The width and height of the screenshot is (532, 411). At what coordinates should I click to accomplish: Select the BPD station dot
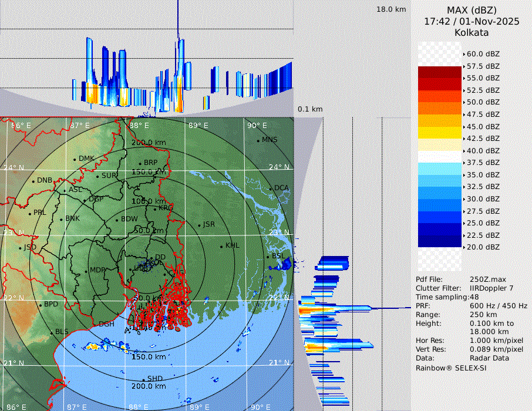click(x=41, y=305)
